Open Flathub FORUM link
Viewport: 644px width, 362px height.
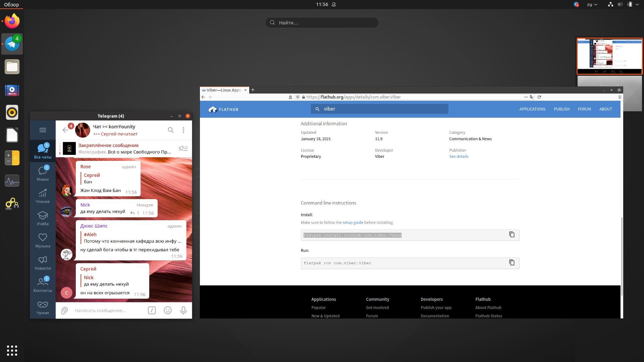pyautogui.click(x=584, y=109)
